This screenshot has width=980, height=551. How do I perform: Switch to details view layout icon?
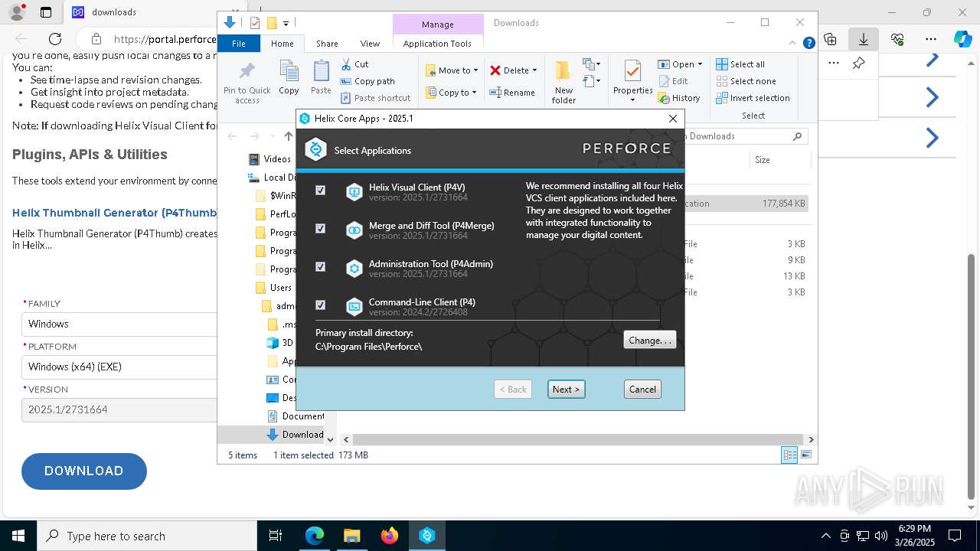point(789,455)
